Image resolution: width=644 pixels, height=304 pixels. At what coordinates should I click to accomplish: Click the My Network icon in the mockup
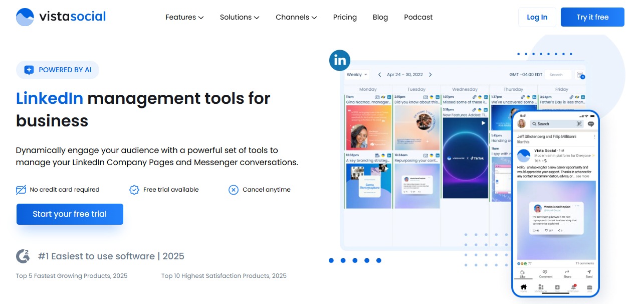541,287
